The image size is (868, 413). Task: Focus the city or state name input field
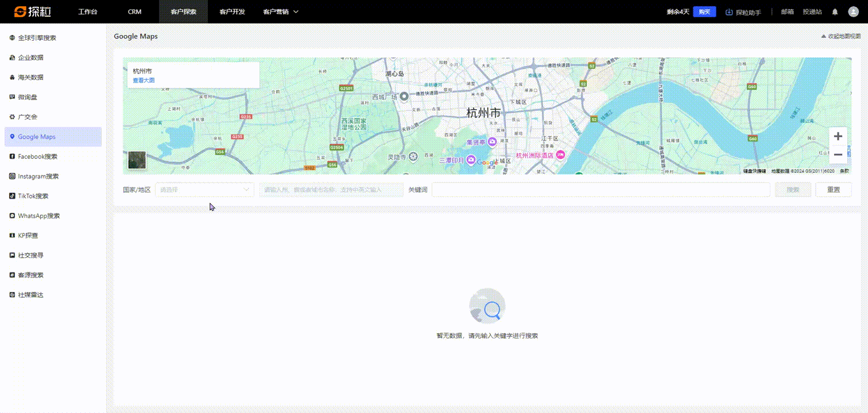click(331, 190)
